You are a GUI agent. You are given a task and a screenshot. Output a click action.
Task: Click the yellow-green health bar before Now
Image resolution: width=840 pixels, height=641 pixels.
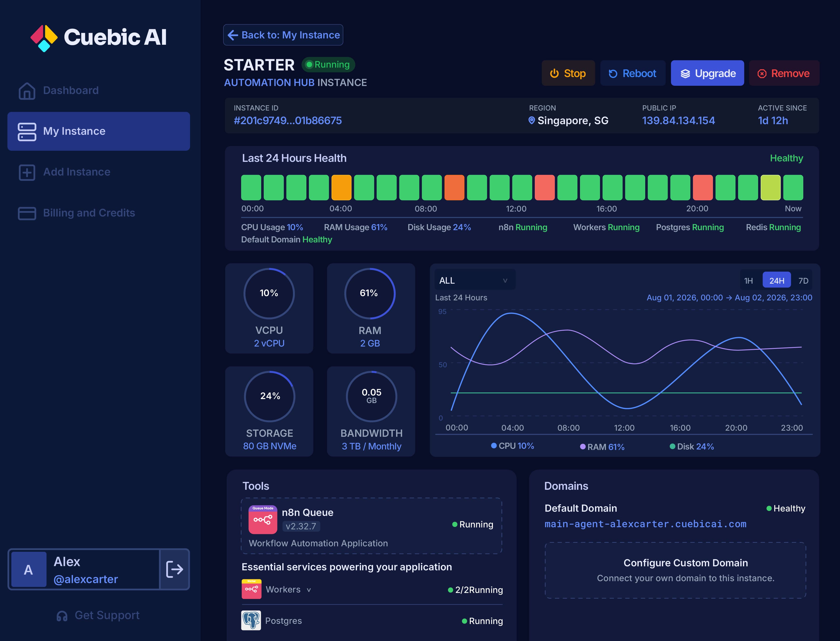771,187
